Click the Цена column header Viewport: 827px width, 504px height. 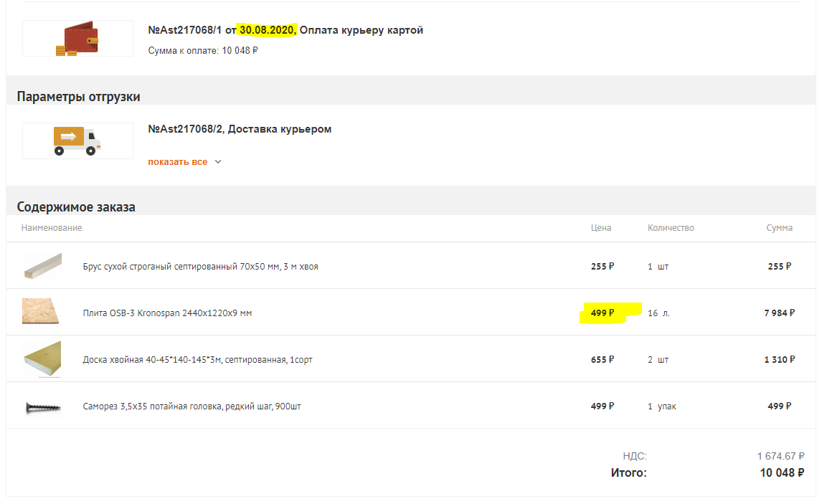point(601,228)
